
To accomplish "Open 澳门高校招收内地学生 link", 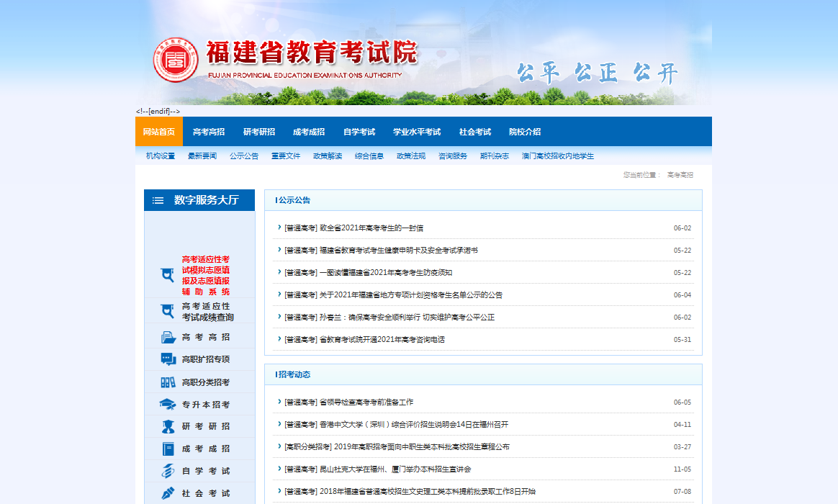I will 558,156.
